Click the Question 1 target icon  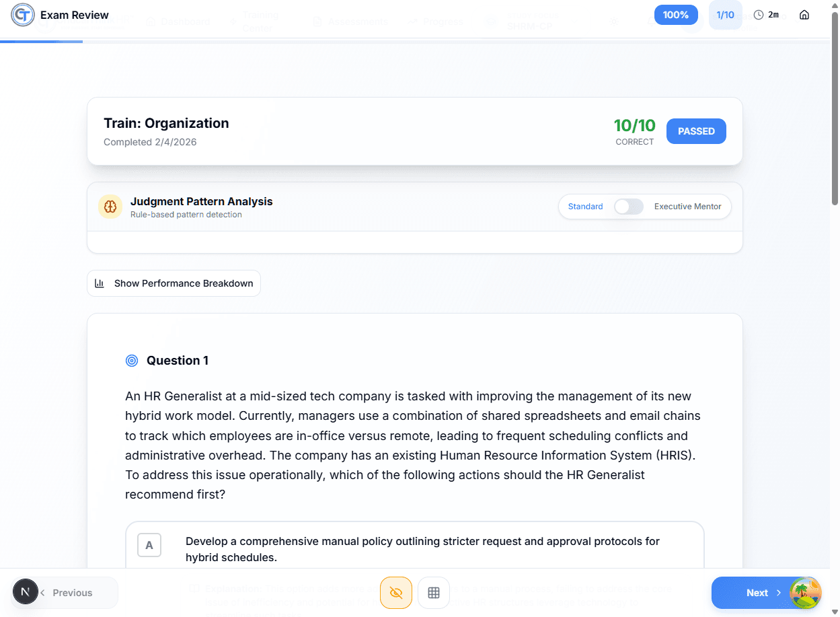click(132, 361)
